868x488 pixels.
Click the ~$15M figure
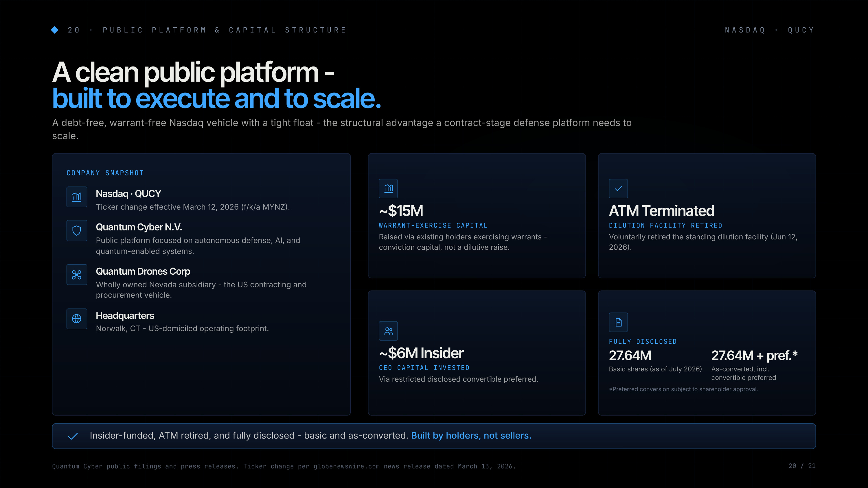[x=401, y=211]
